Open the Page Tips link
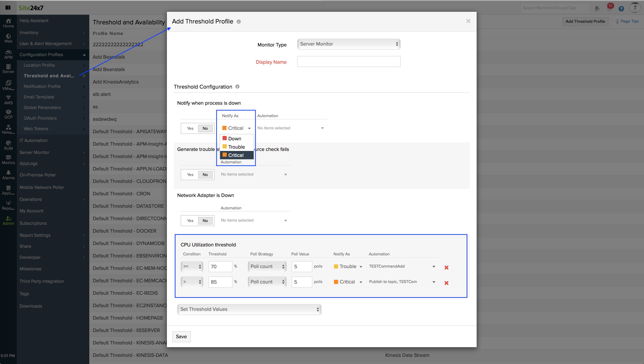This screenshot has width=644, height=364. tap(629, 21)
